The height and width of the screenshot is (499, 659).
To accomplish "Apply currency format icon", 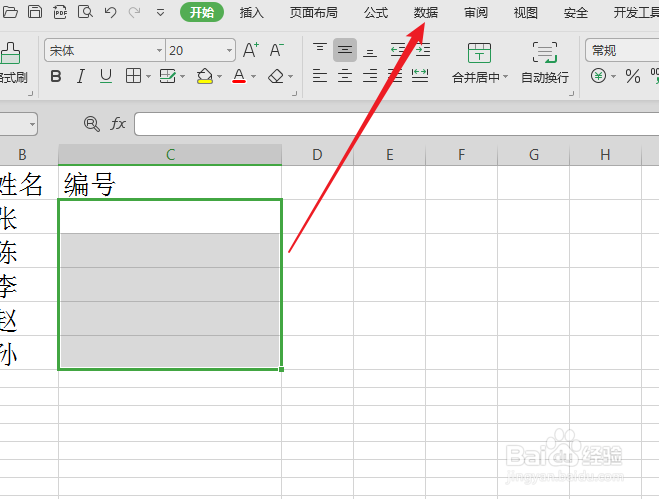I will pyautogui.click(x=598, y=76).
